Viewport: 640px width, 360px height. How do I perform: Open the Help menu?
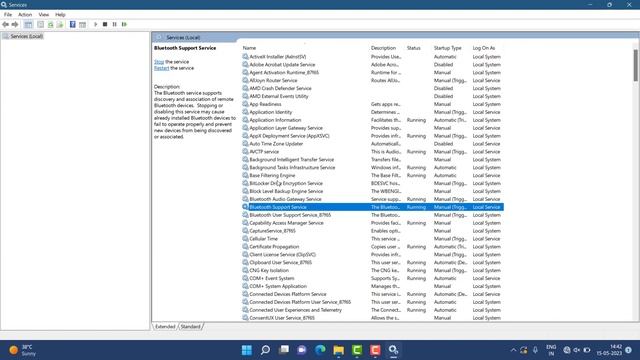point(60,14)
